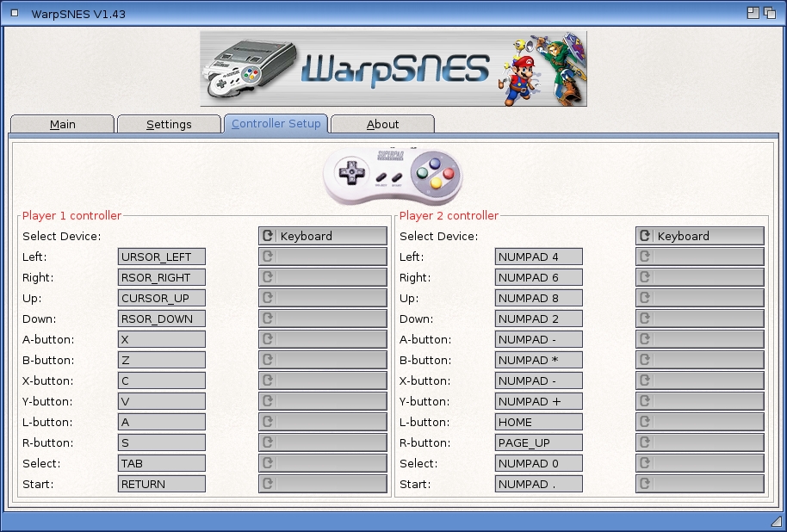Open Player 1 Select Device Keyboard cycle
787x532 pixels.
pos(323,236)
